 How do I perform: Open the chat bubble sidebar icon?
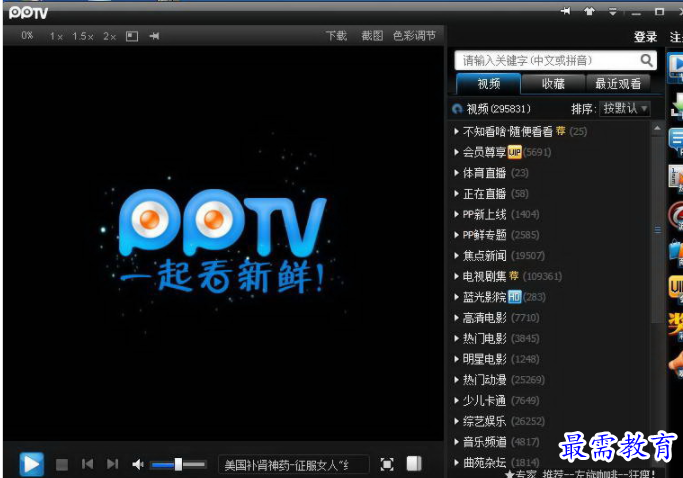click(676, 140)
